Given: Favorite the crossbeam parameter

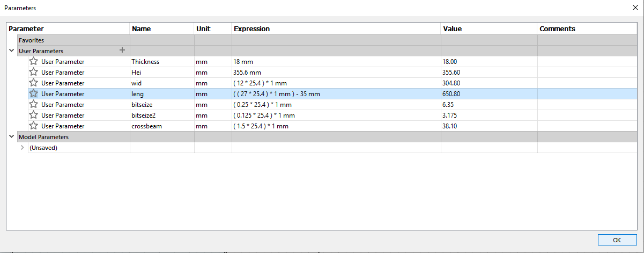Looking at the screenshot, I should (33, 126).
